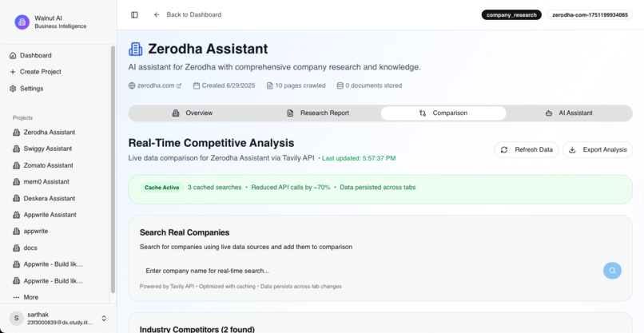Click the back arrow icon
This screenshot has height=333, width=644.
tap(157, 15)
